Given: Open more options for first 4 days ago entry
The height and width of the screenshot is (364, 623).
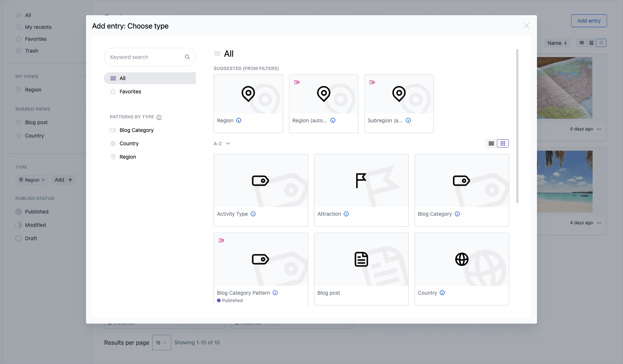Looking at the screenshot, I should (x=599, y=129).
